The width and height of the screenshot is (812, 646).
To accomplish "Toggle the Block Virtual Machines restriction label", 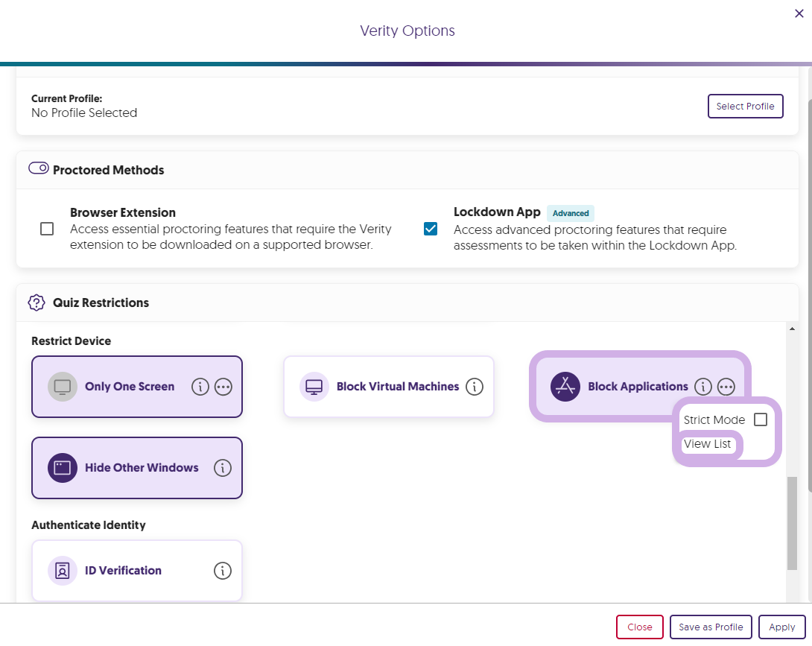I will click(398, 387).
